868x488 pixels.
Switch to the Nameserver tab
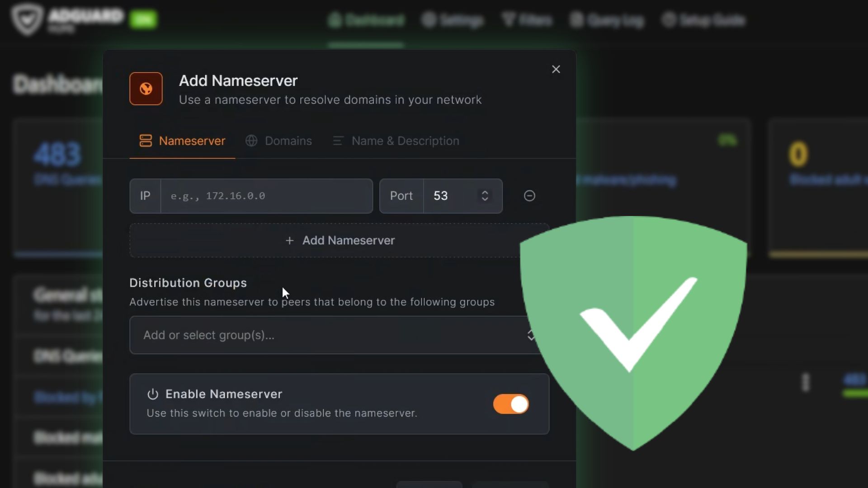tap(182, 141)
